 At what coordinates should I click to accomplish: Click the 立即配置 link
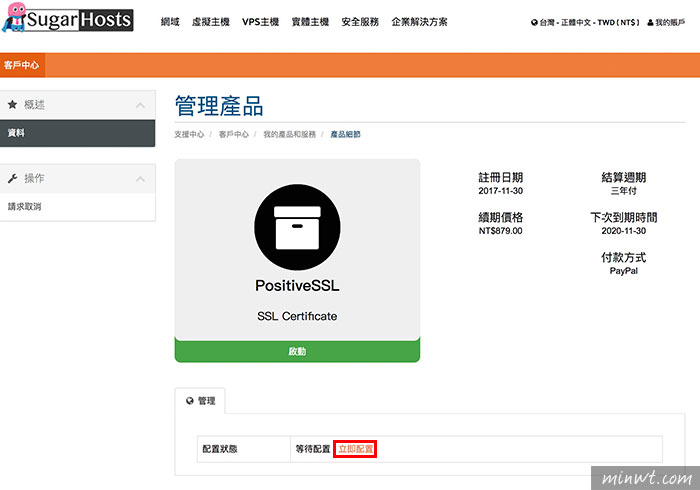(x=355, y=449)
